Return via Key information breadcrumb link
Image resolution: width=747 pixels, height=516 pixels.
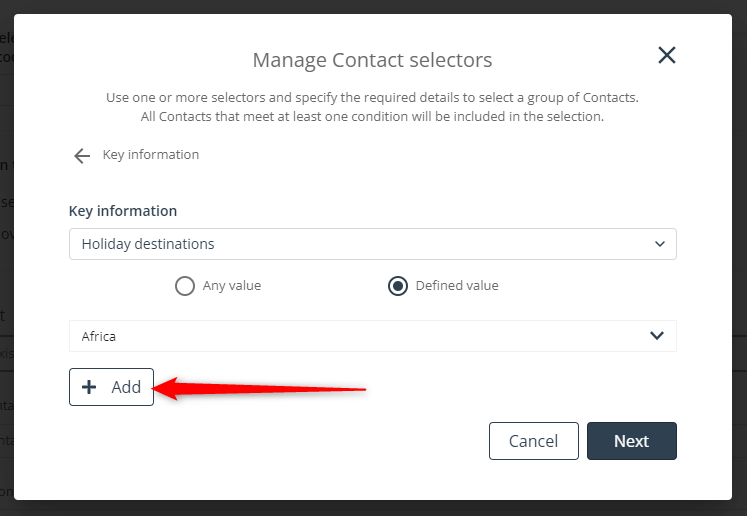[151, 154]
